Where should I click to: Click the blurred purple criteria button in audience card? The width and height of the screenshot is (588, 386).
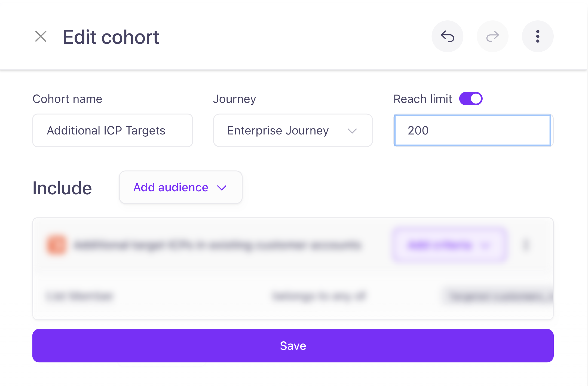tap(449, 245)
